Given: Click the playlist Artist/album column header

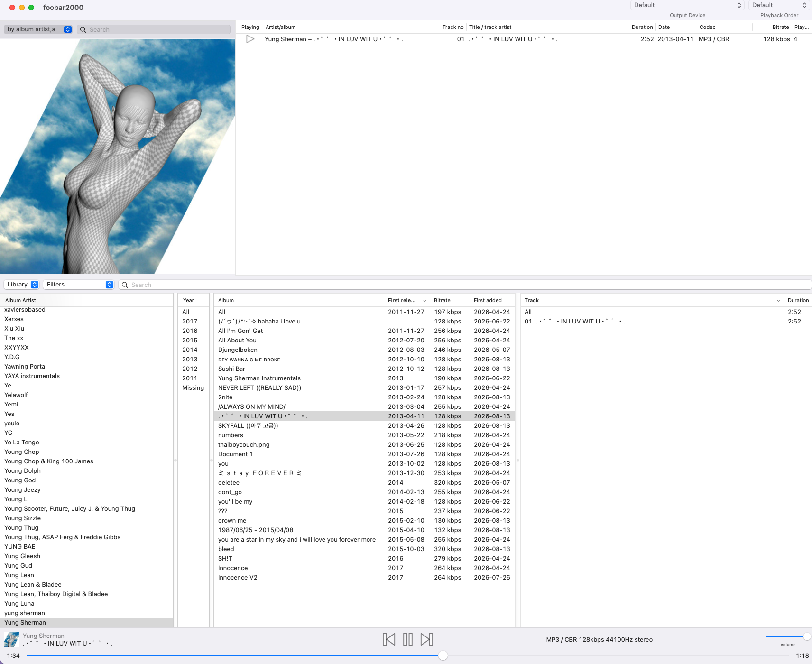Looking at the screenshot, I should click(346, 27).
